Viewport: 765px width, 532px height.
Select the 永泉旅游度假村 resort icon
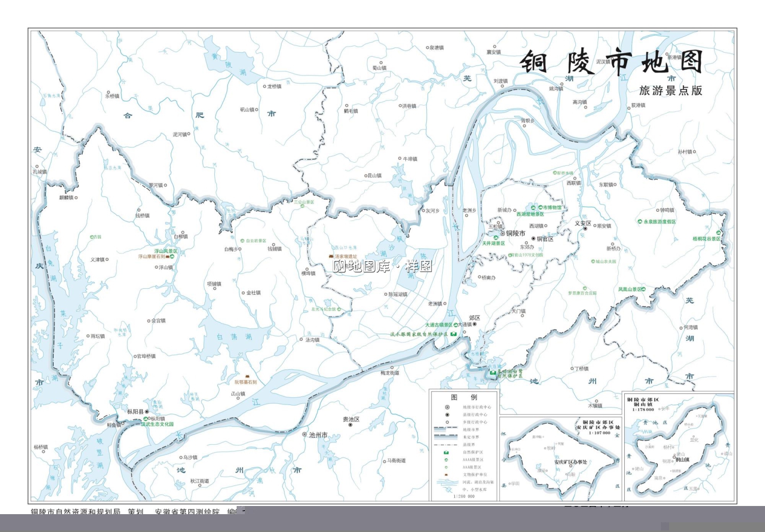pos(640,221)
